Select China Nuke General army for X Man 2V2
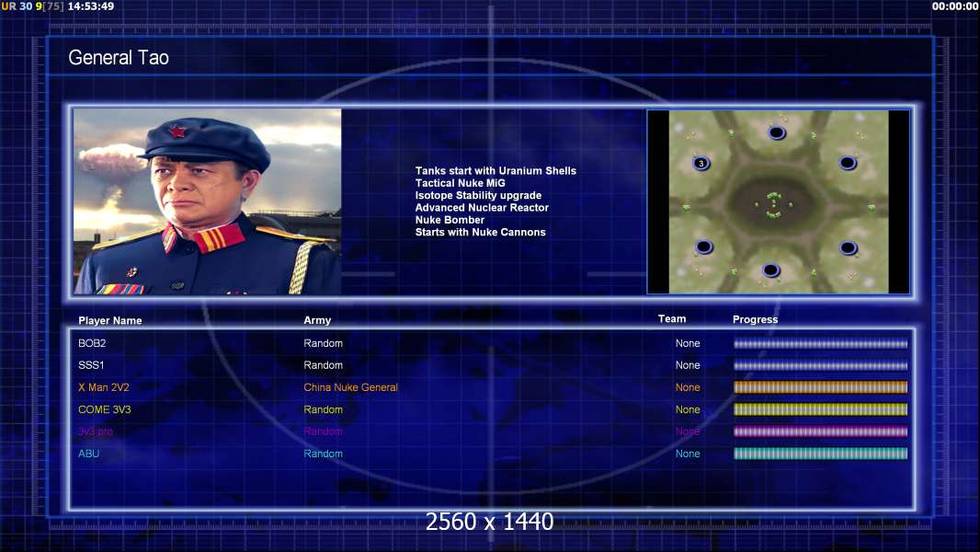The image size is (980, 552). tap(350, 387)
